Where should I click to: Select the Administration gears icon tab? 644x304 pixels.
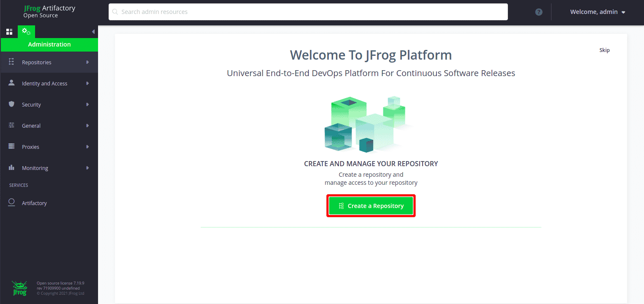(x=26, y=32)
